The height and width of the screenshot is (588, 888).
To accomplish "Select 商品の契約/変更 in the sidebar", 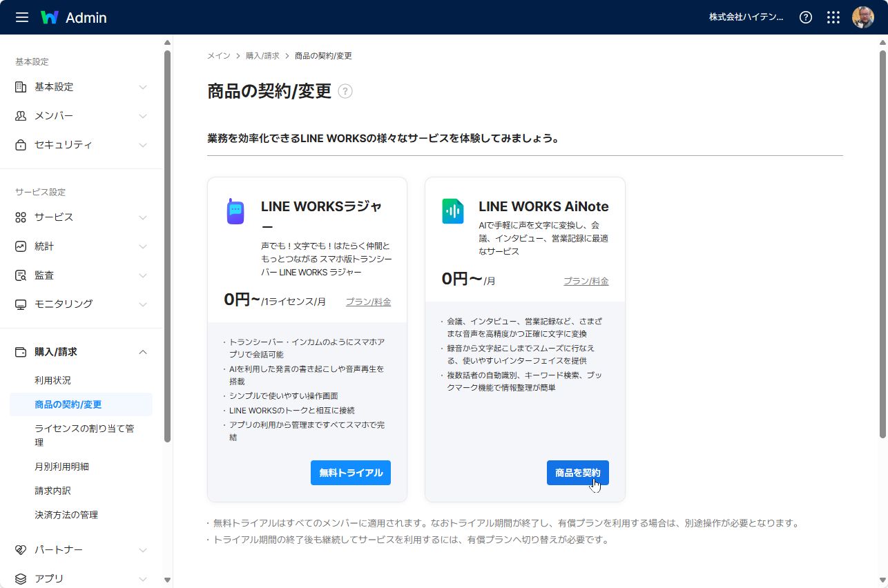I will pos(81,404).
